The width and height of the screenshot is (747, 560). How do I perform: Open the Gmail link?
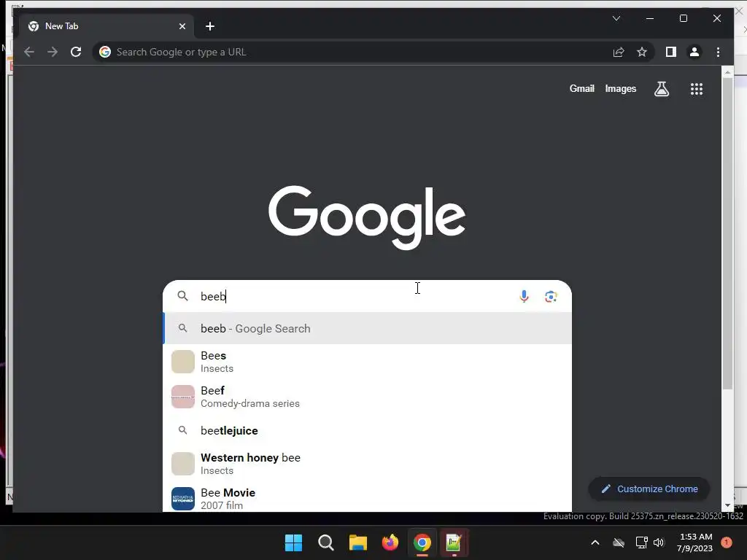tap(581, 88)
